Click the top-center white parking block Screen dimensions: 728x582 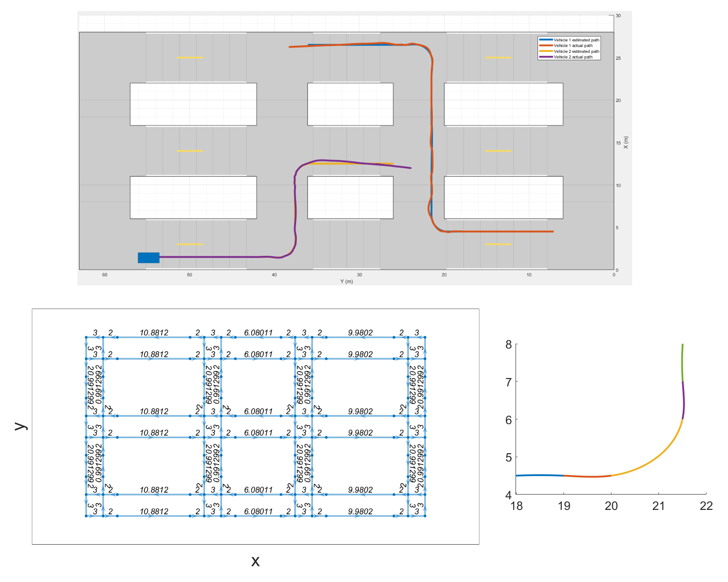coord(350,104)
